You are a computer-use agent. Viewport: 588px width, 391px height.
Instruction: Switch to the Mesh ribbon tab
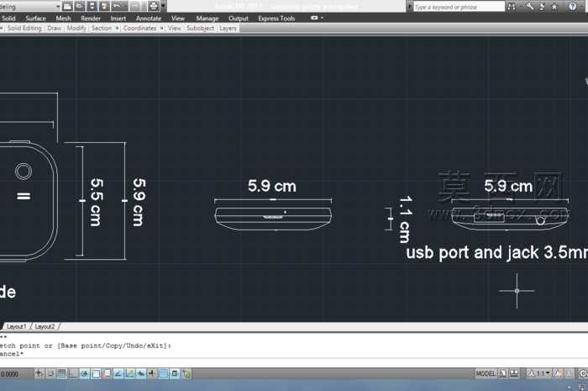[63, 18]
